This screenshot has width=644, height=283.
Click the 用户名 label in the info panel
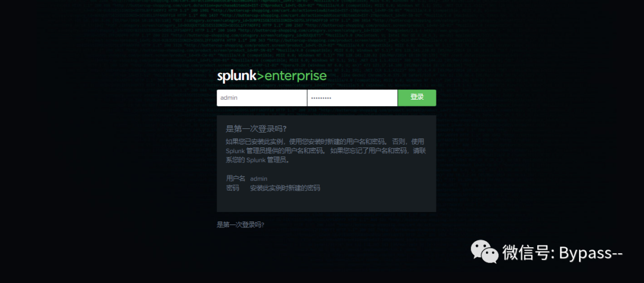(236, 179)
